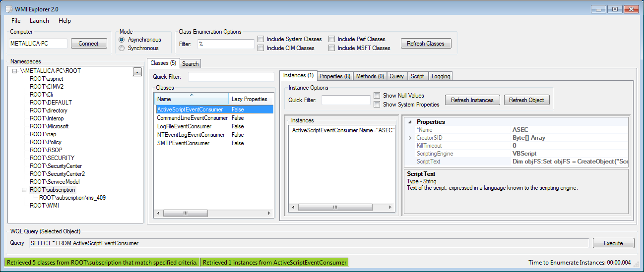The image size is (644, 272).
Task: Select the CommandLineEventConsumer class row
Action: 192,118
